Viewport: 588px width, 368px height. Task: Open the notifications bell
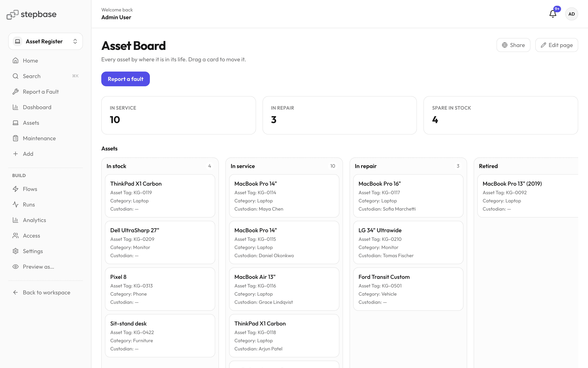click(553, 14)
